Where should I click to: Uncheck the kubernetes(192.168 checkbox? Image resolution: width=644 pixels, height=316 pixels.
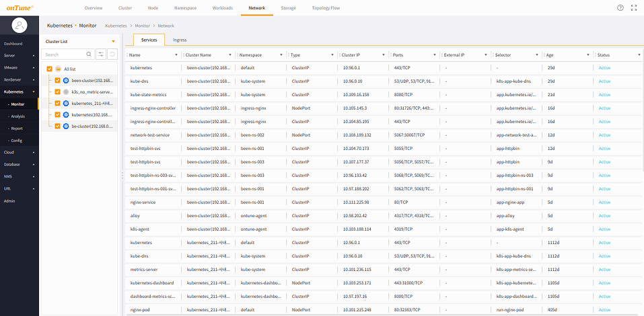(57, 114)
